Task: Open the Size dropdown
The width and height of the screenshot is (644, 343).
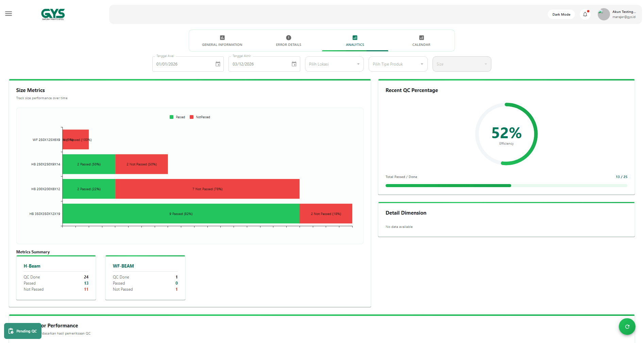Action: pos(461,64)
